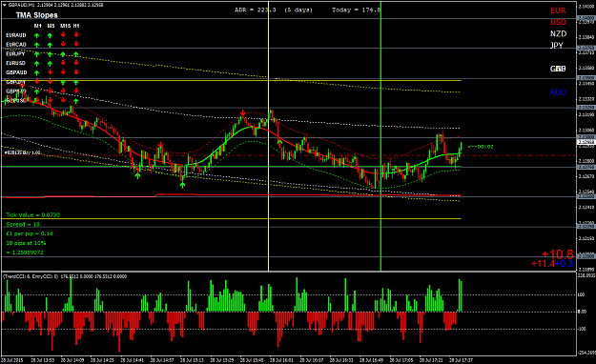Click EURCAD M5 up arrow
The width and height of the screenshot is (596, 364).
tap(50, 45)
